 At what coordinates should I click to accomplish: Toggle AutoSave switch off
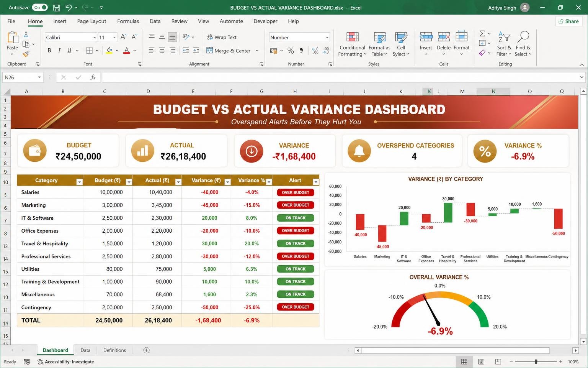(40, 7)
